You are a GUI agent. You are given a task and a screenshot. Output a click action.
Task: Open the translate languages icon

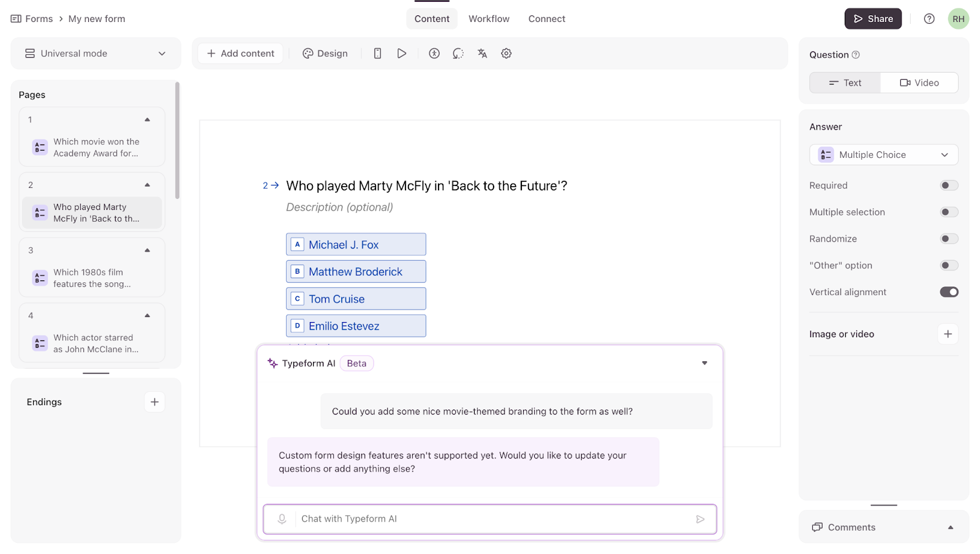pyautogui.click(x=482, y=53)
